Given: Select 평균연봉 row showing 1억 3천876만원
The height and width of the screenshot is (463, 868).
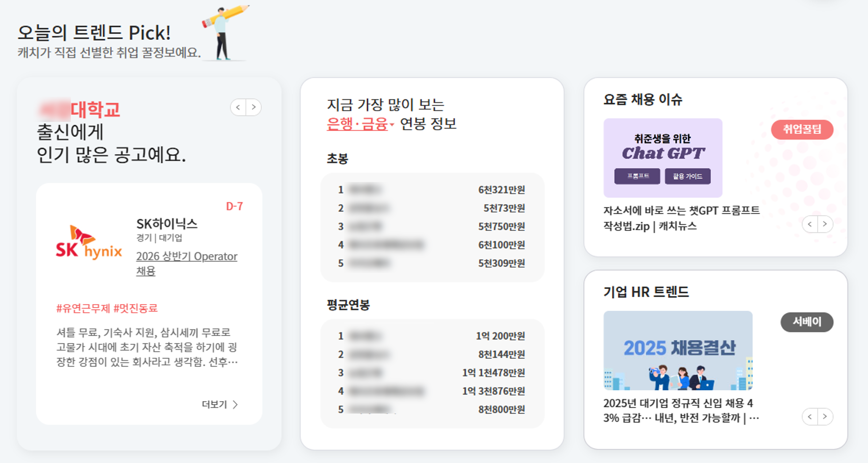Looking at the screenshot, I should tap(432, 391).
